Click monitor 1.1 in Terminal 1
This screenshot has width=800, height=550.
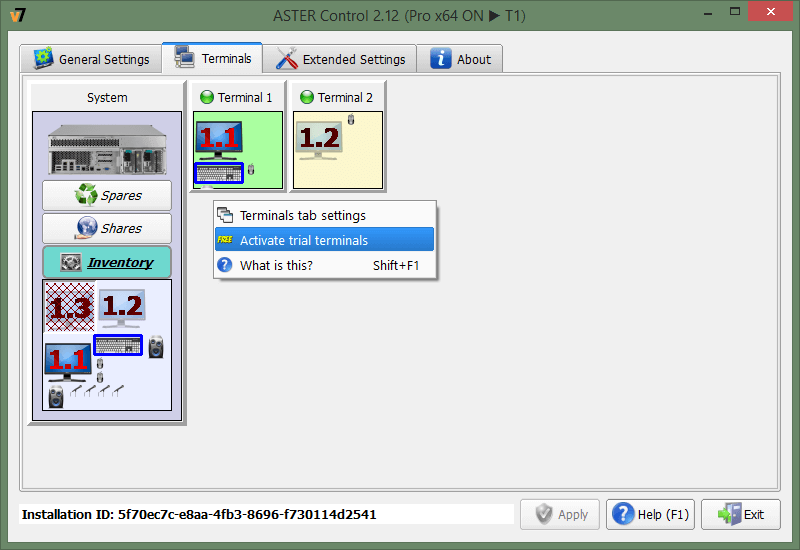pyautogui.click(x=218, y=139)
